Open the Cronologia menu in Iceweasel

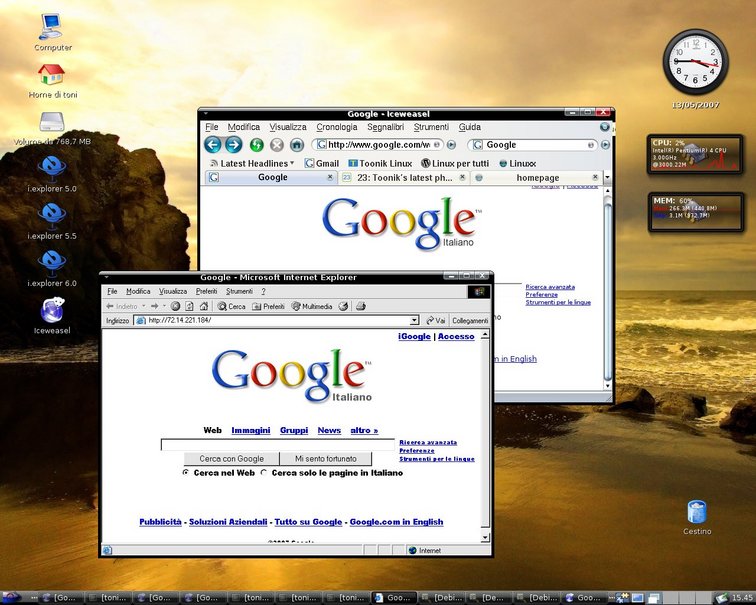(x=337, y=127)
